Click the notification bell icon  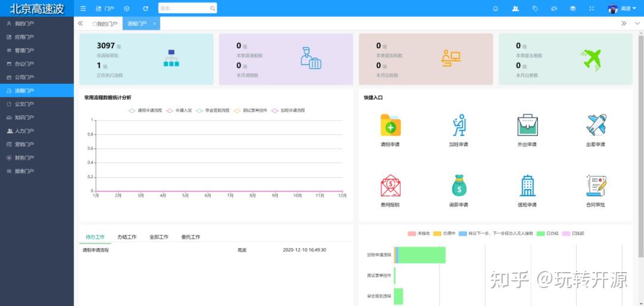(x=495, y=8)
